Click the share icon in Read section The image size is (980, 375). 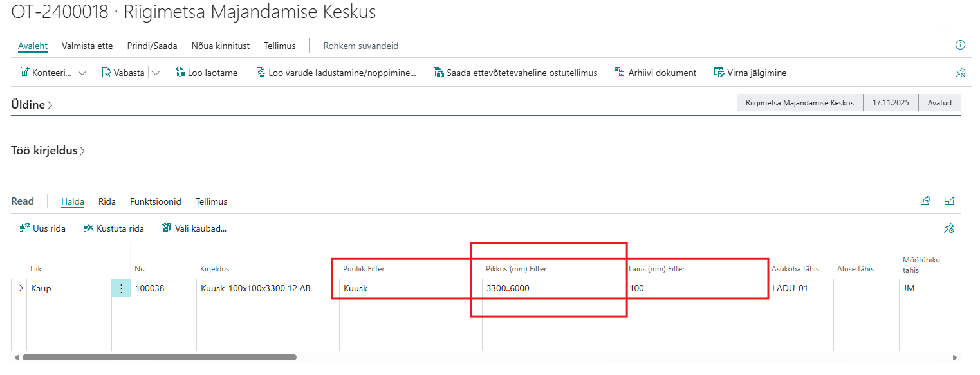click(925, 201)
